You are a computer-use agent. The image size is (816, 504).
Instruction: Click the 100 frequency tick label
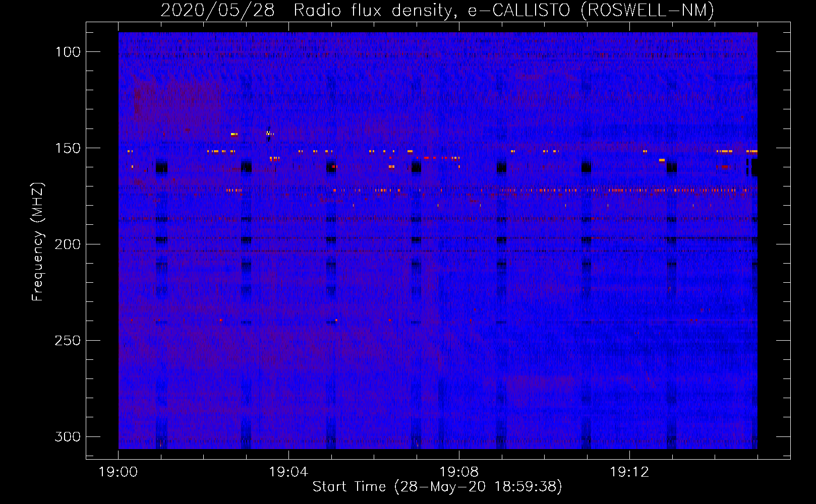(68, 52)
